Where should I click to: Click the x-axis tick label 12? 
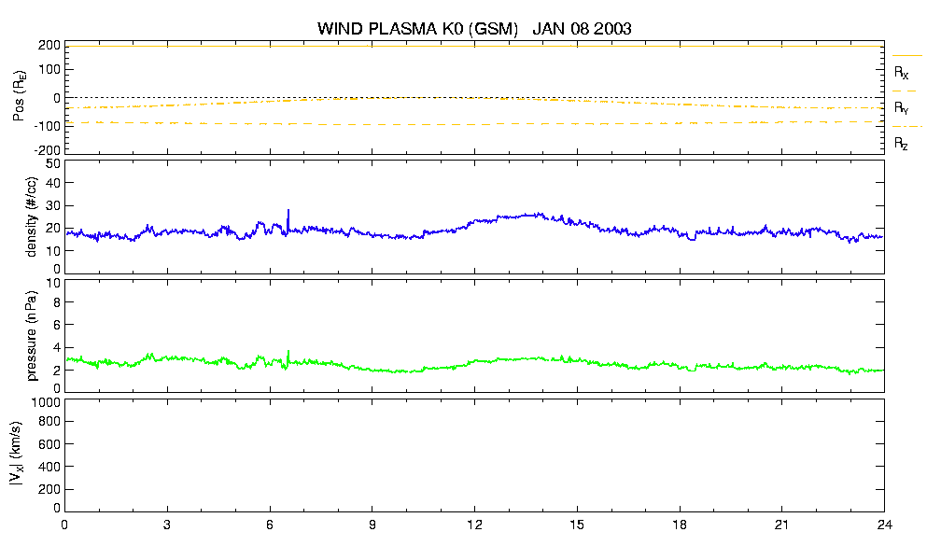[x=474, y=525]
